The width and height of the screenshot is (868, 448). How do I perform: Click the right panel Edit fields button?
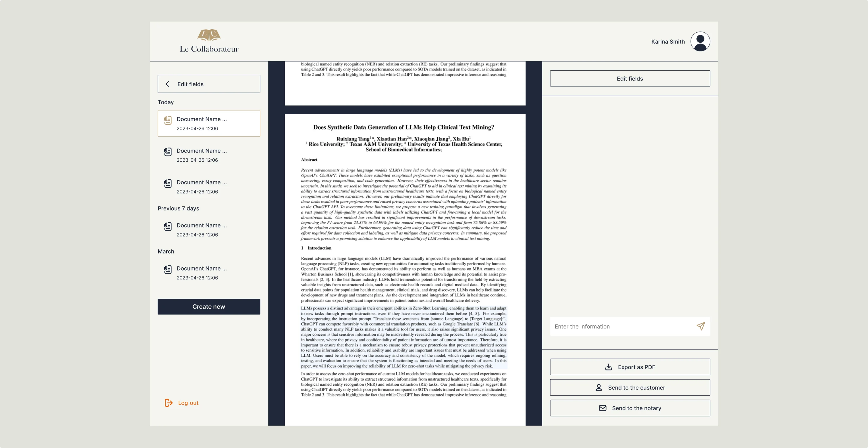(629, 78)
